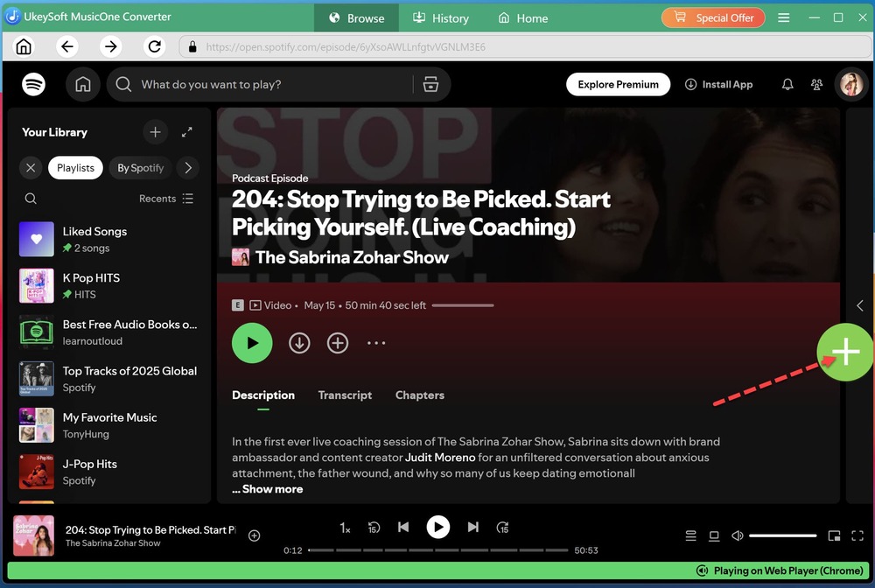This screenshot has height=588, width=875.
Task: Open Recents sort dropdown in library
Action: tap(166, 199)
